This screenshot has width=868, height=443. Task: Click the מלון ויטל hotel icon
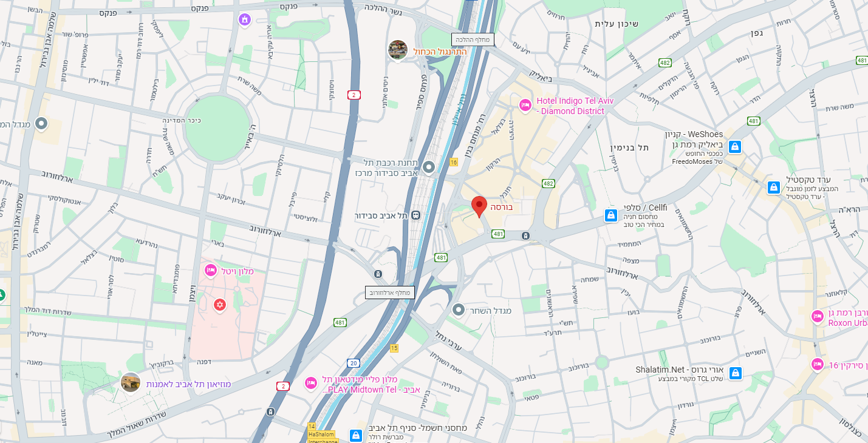coord(210,270)
